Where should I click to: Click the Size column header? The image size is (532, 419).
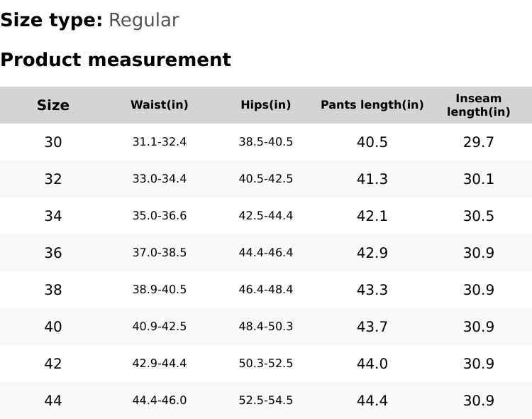pyautogui.click(x=53, y=105)
